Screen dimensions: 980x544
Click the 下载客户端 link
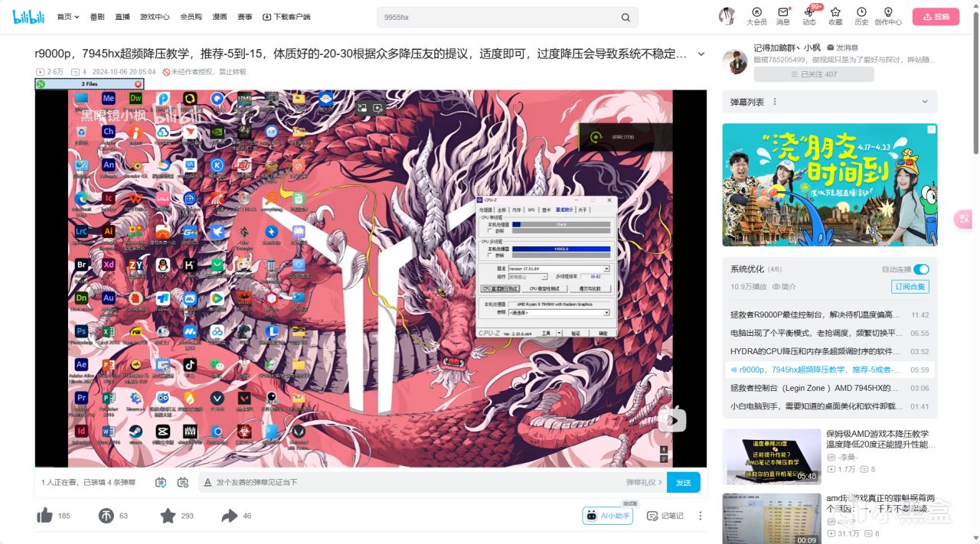tap(286, 17)
